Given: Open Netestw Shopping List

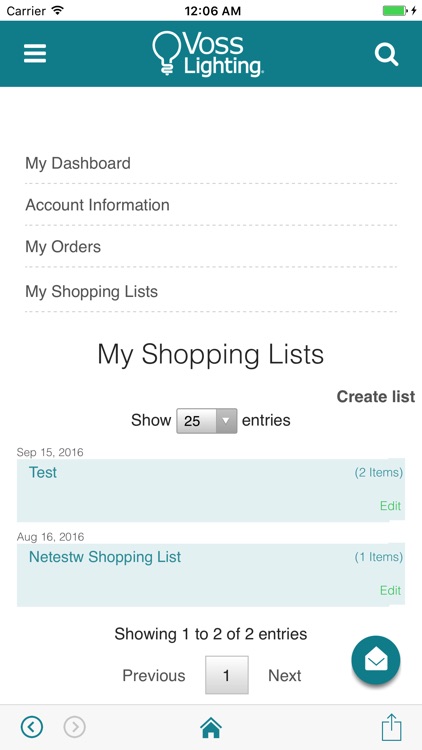Looking at the screenshot, I should [105, 557].
